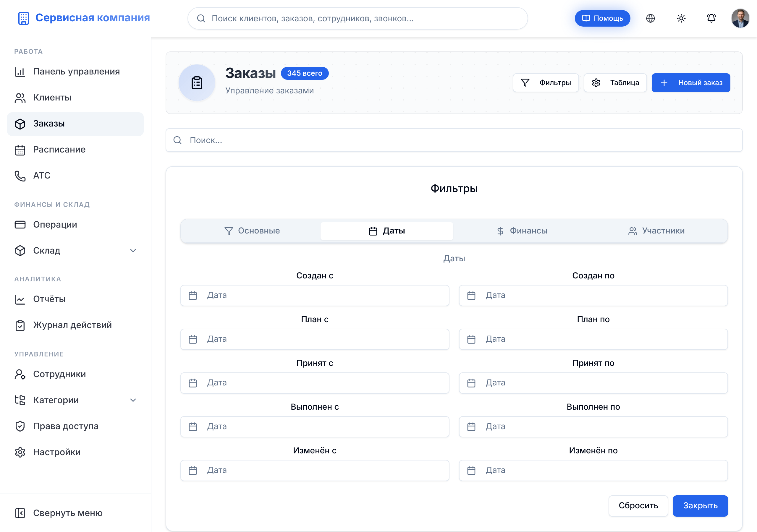Screen dimensions: 757x532
Task: Open Отчёты analytics page
Action: pos(75,299)
